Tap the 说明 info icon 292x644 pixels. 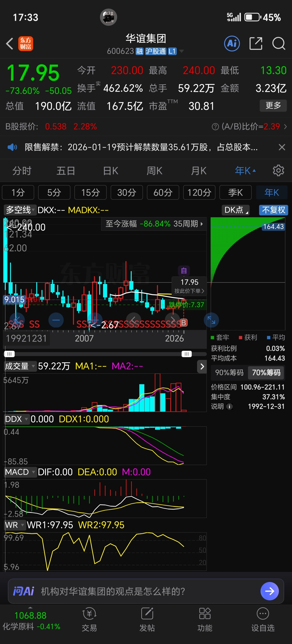(229, 406)
